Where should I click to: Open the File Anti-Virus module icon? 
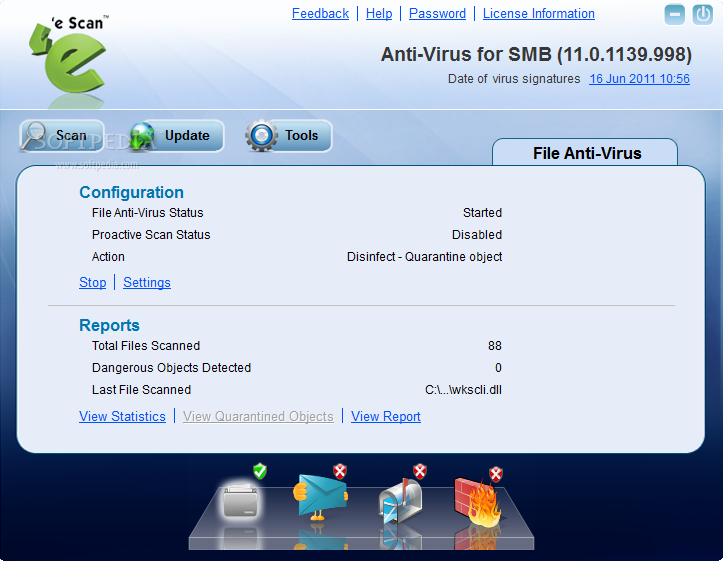[x=240, y=500]
